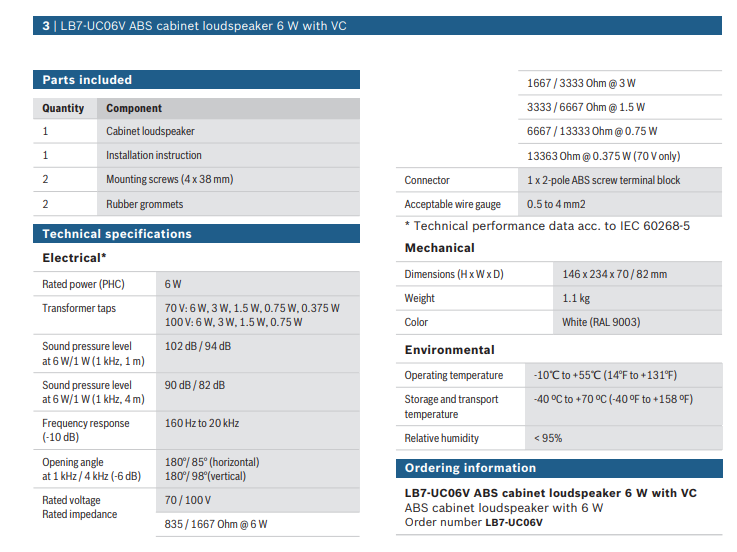Select the '-40 °C to +70 °C' temperature value

point(613,399)
